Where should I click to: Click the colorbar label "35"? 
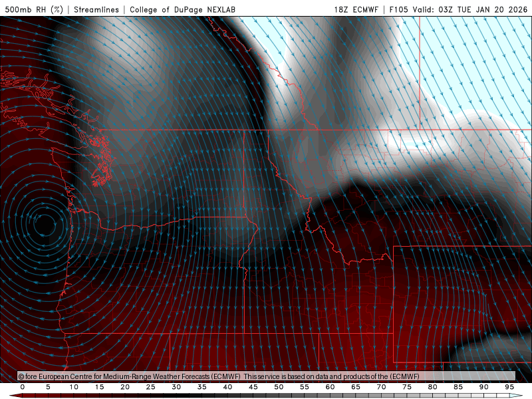click(x=202, y=387)
